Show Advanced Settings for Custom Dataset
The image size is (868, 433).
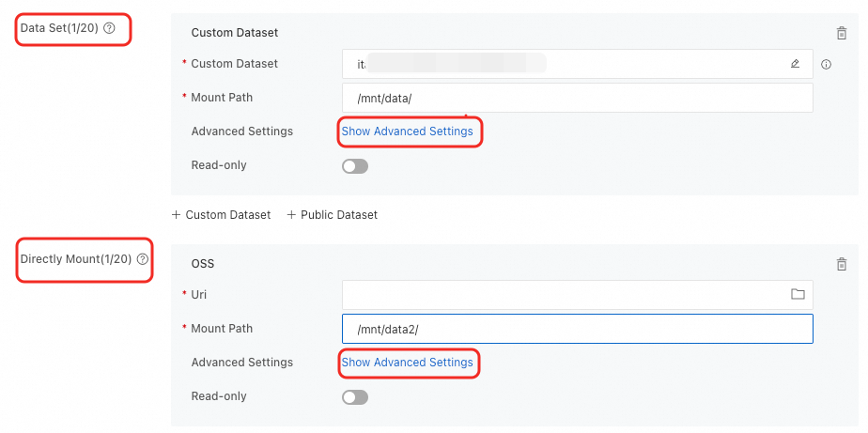pyautogui.click(x=407, y=131)
